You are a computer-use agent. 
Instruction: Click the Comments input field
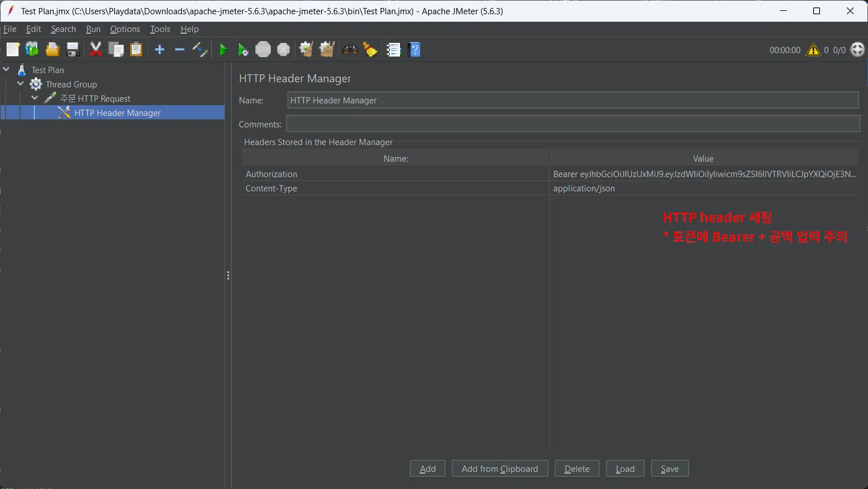[x=573, y=124]
